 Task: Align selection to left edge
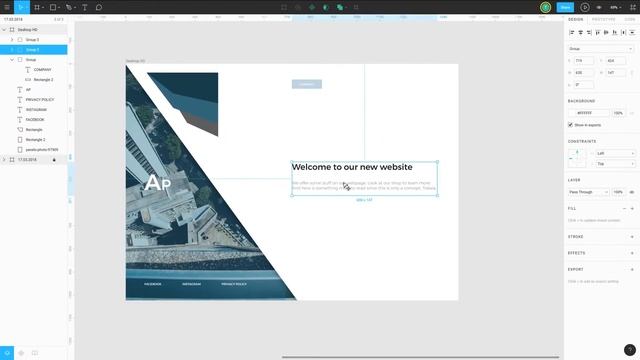(x=572, y=32)
